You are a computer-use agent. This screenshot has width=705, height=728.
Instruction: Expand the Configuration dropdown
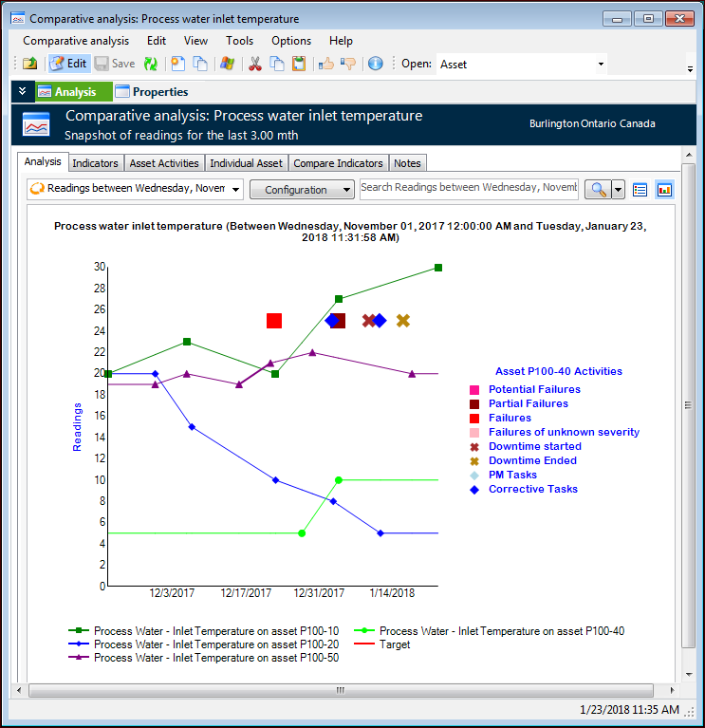point(301,190)
